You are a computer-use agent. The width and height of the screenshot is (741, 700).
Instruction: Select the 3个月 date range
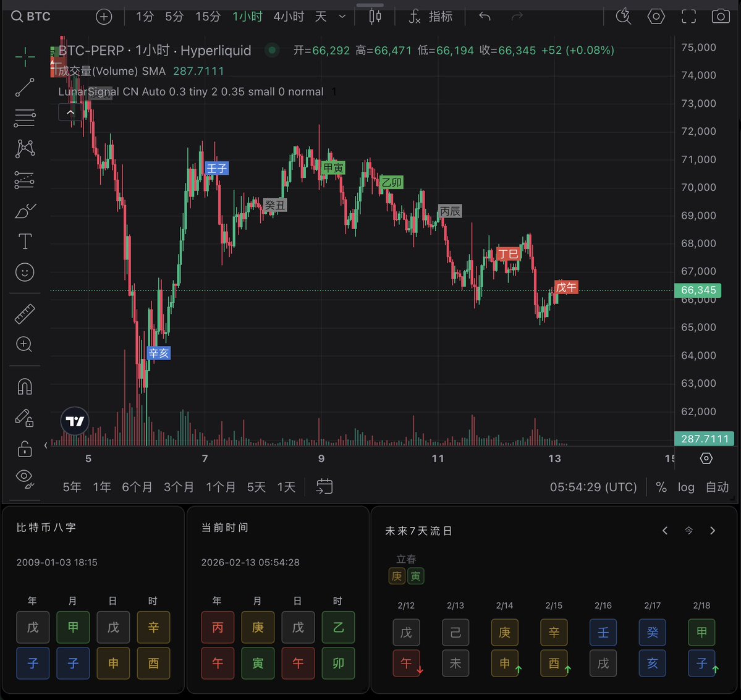pyautogui.click(x=179, y=487)
